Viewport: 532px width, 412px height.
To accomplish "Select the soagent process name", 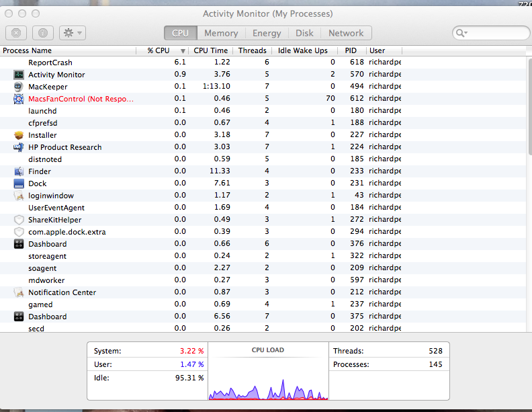I will pos(42,268).
